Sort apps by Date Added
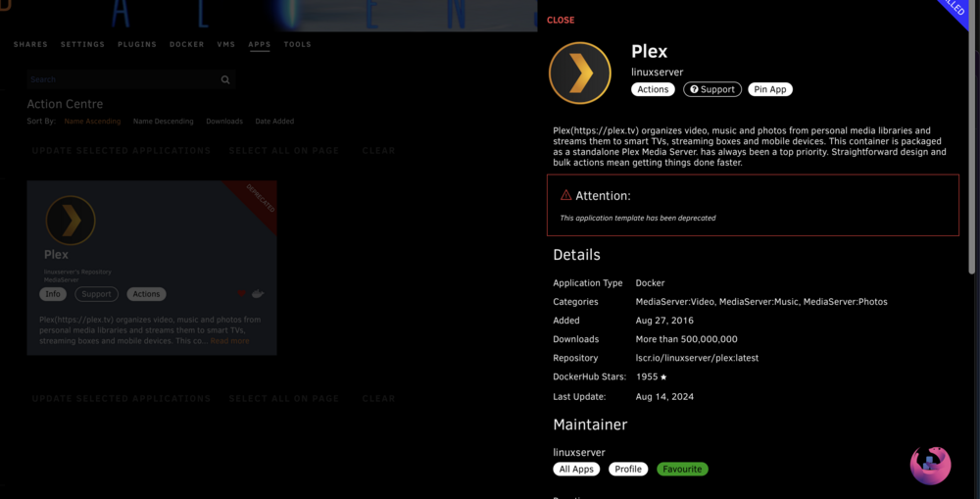The width and height of the screenshot is (980, 499). pos(274,122)
